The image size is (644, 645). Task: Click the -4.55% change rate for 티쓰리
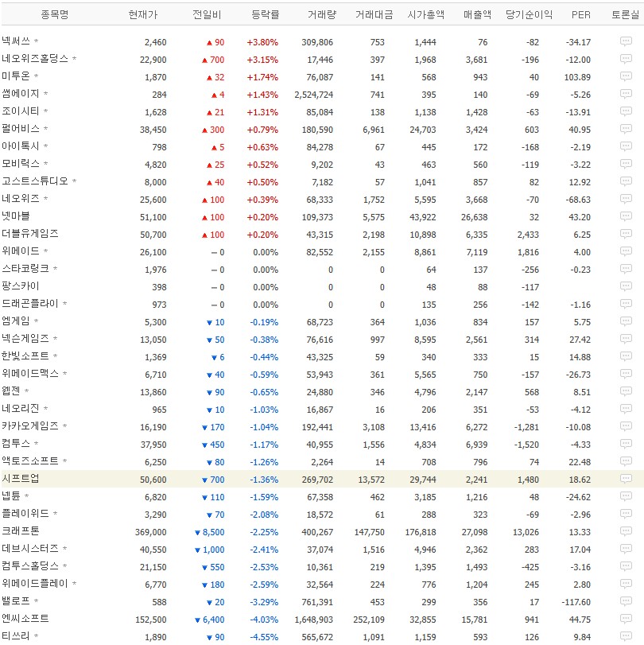click(264, 637)
